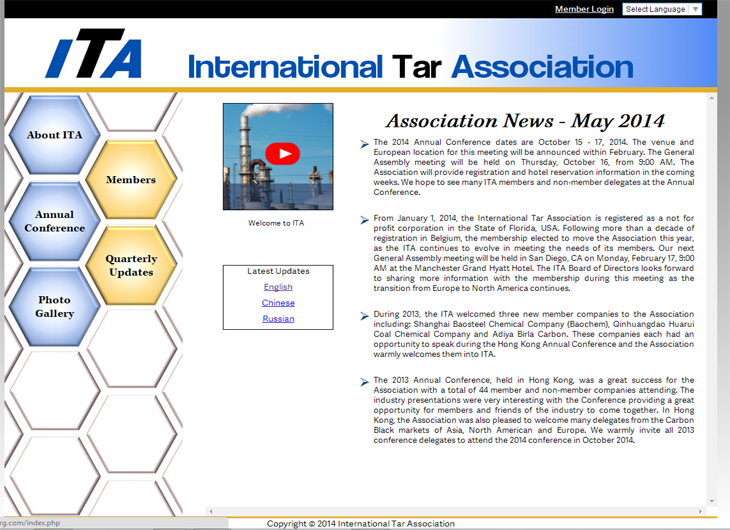
Task: Play the Welcome to ITA video
Action: [x=284, y=154]
